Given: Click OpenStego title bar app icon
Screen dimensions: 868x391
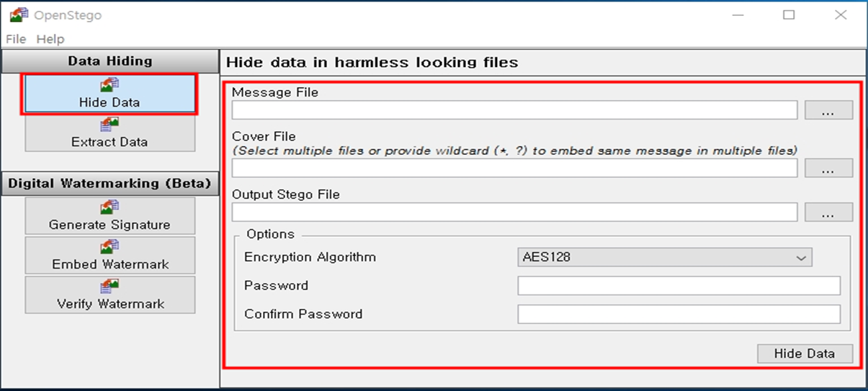Looking at the screenshot, I should tap(19, 14).
